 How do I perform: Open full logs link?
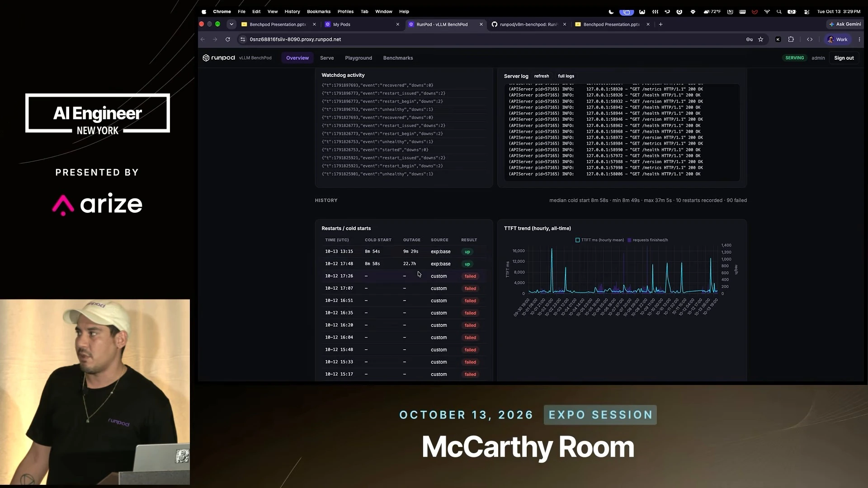(566, 76)
